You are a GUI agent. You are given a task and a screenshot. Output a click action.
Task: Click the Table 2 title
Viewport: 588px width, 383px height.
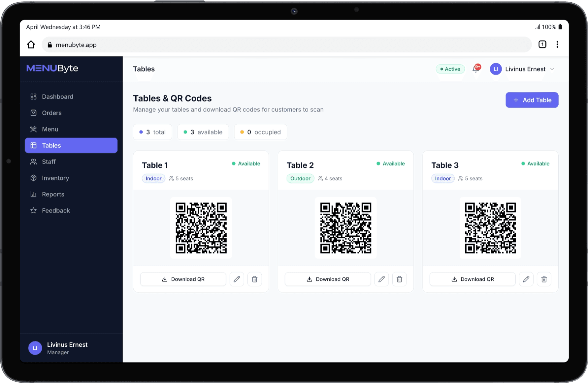300,165
